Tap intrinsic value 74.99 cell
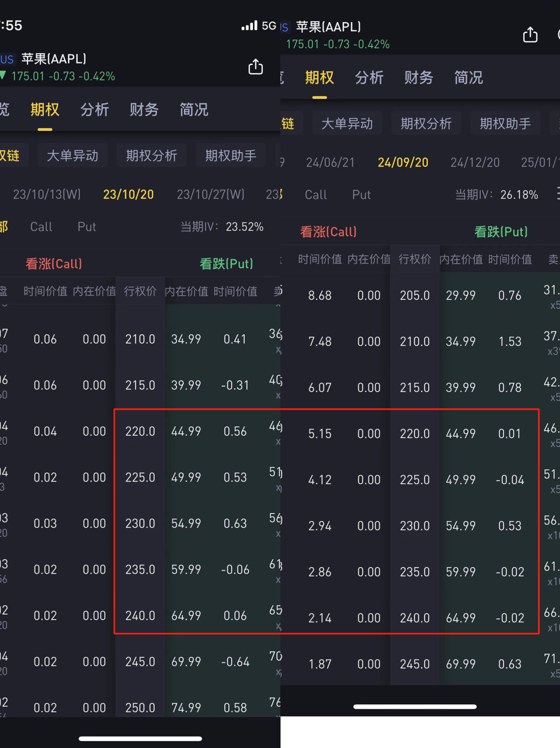560x748 pixels. pos(186,708)
